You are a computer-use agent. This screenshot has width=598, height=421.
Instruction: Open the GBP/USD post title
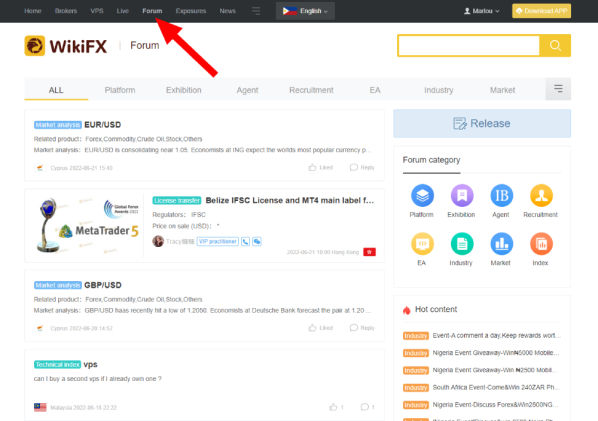click(103, 285)
